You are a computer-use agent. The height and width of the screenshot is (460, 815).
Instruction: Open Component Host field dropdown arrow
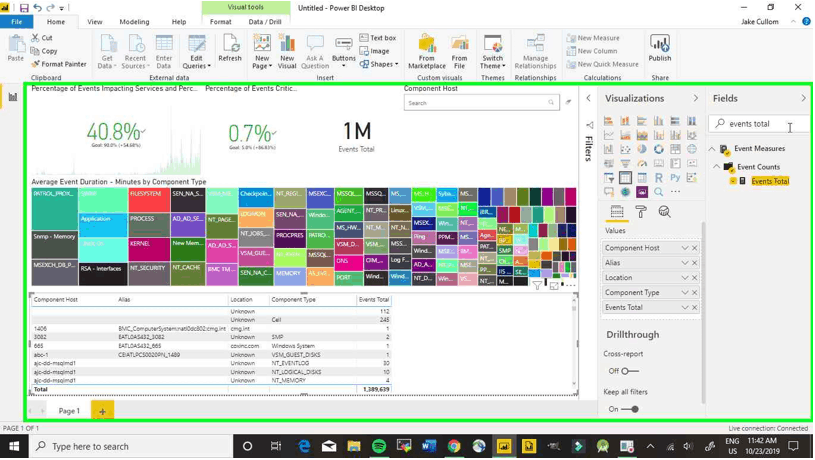(x=685, y=248)
